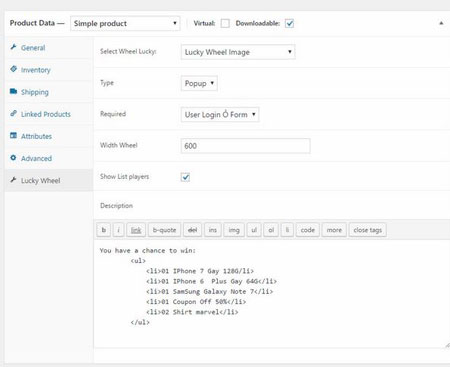Click the textarea resize handle corner
450x367 pixels.
447,345
